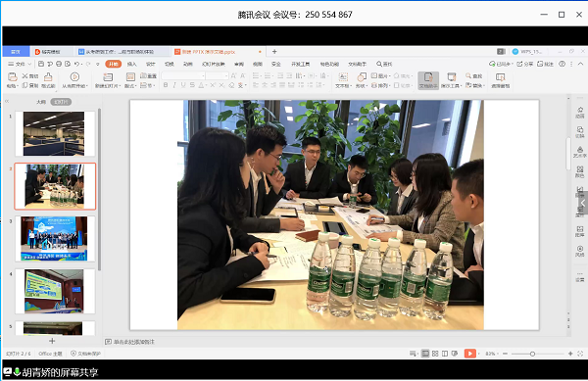
Task: Select the Slides (幻灯片) pane toggle
Action: pyautogui.click(x=61, y=102)
